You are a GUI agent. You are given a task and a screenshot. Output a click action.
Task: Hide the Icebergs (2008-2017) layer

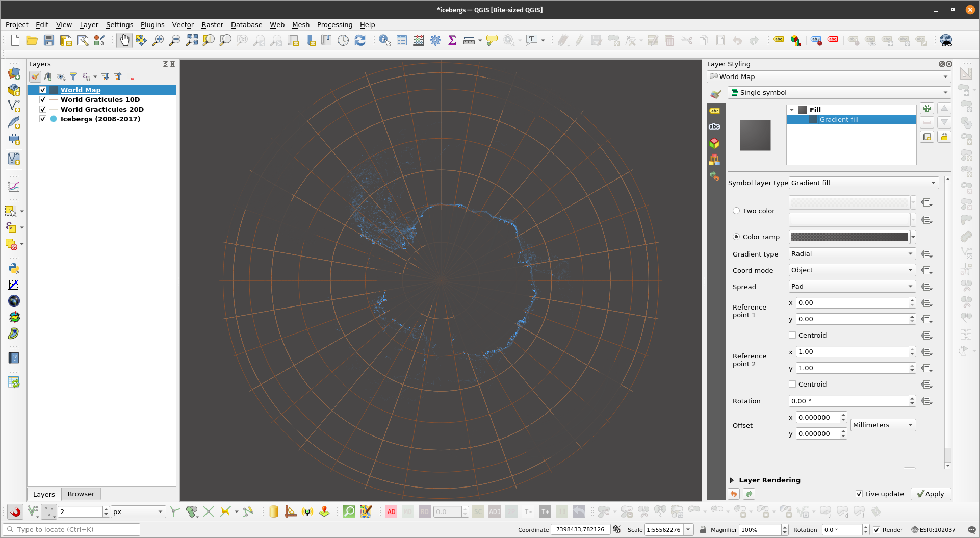pyautogui.click(x=43, y=119)
